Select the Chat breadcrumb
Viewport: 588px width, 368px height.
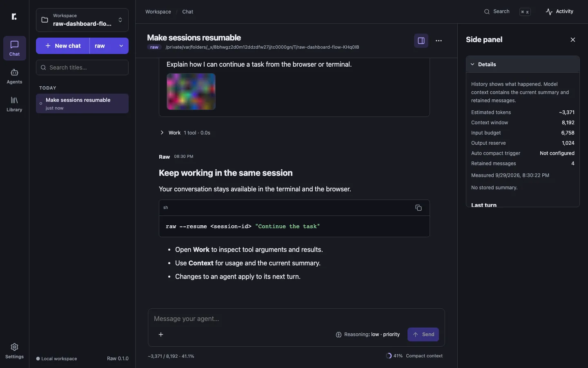188,12
